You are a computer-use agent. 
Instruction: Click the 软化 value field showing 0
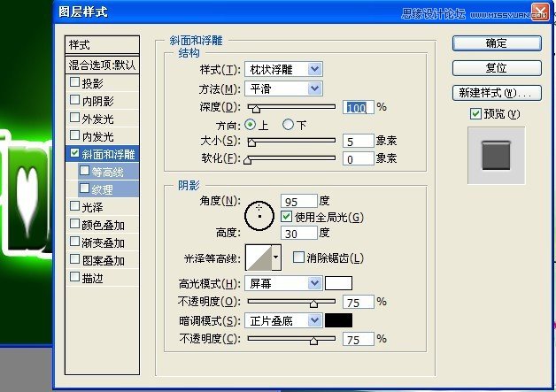(359, 158)
